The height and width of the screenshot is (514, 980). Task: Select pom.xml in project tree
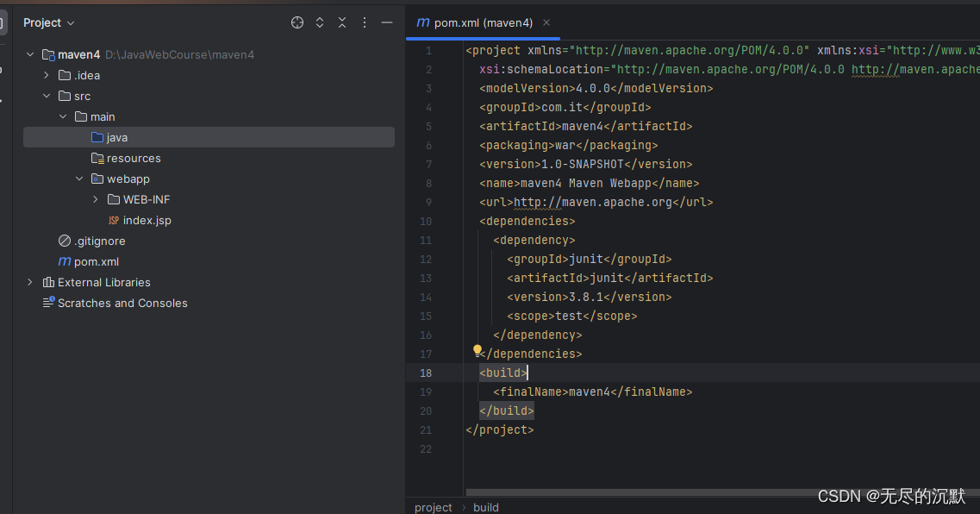point(97,261)
